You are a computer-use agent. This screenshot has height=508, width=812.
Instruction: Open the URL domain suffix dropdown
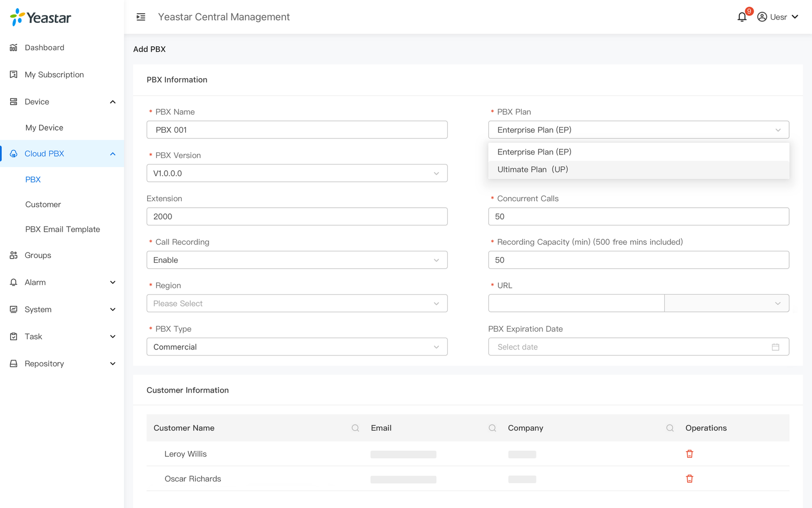pyautogui.click(x=727, y=303)
